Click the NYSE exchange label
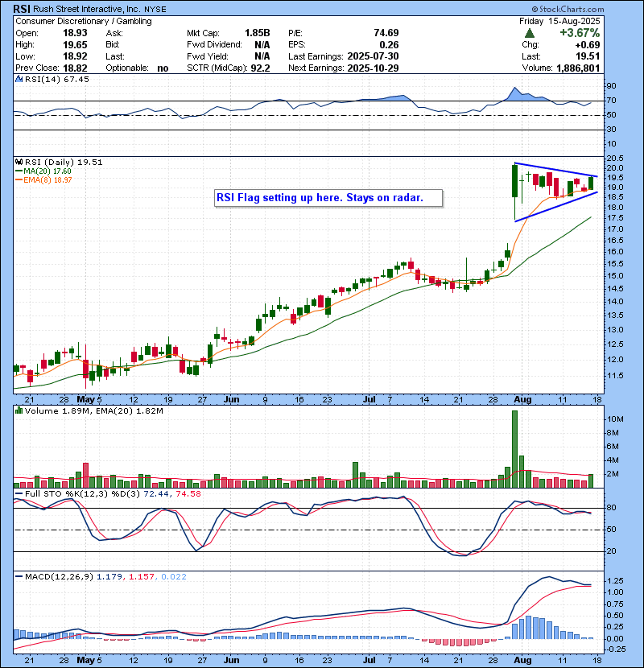644x668 pixels. pos(155,10)
